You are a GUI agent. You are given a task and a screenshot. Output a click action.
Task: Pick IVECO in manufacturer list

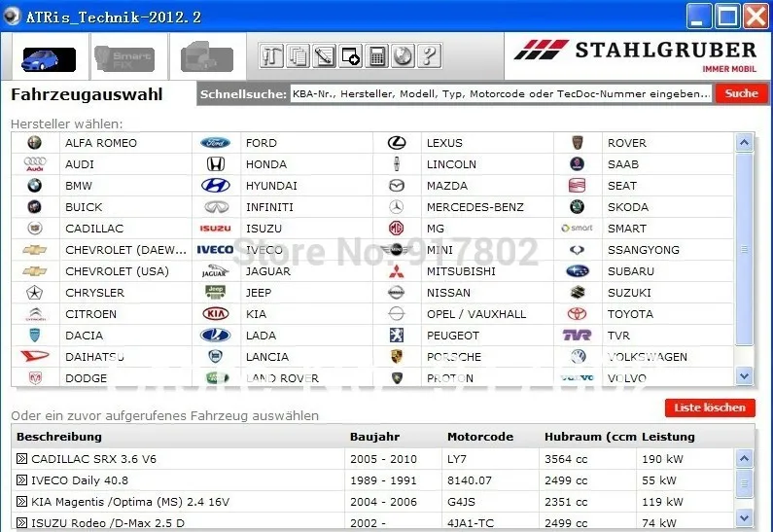coord(264,250)
